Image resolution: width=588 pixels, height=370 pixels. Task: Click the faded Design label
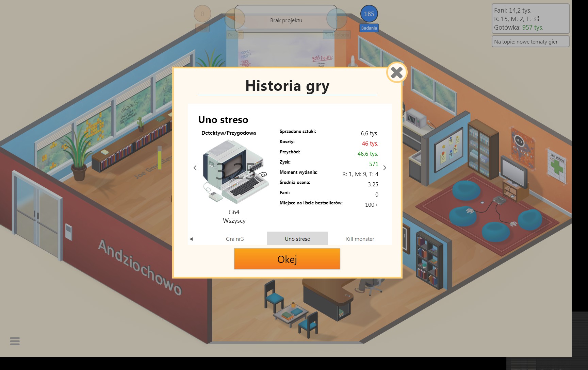[x=234, y=35]
